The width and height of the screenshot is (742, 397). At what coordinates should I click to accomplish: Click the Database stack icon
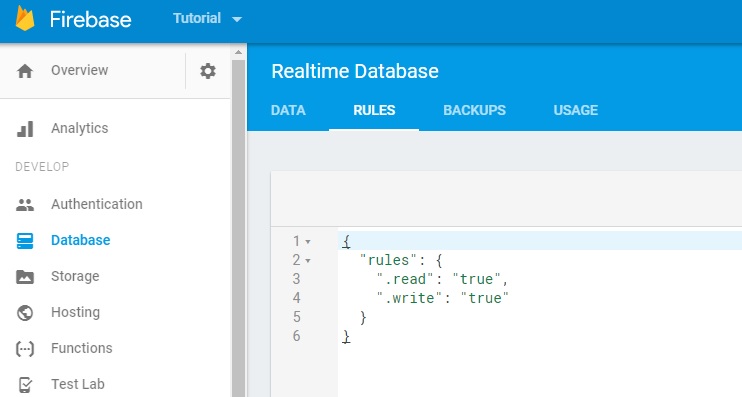click(25, 240)
